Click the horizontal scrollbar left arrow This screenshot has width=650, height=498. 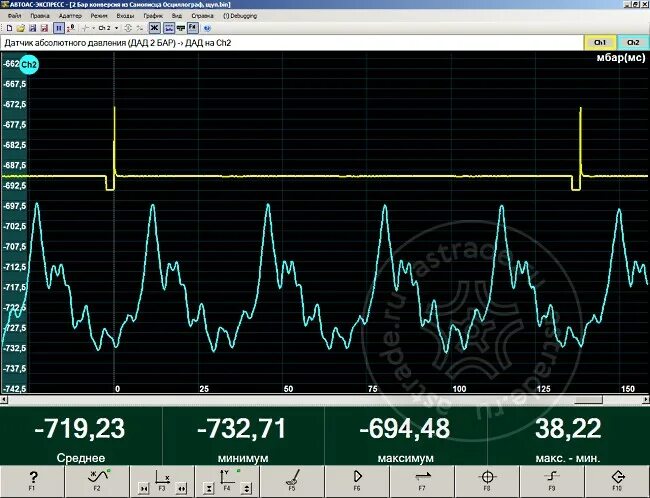(4, 400)
